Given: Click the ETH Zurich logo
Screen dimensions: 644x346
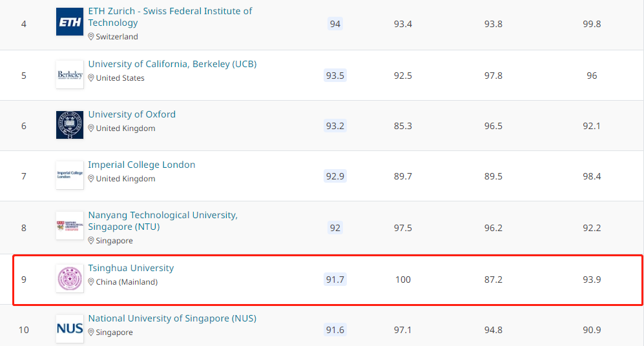Looking at the screenshot, I should pyautogui.click(x=69, y=22).
